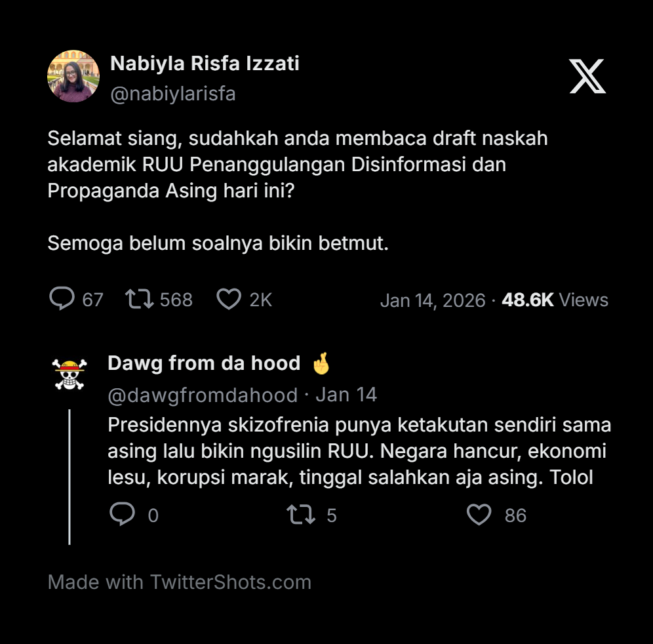Viewport: 653px width, 644px height.
Task: Click the main tweet retweet icon
Action: click(x=140, y=300)
